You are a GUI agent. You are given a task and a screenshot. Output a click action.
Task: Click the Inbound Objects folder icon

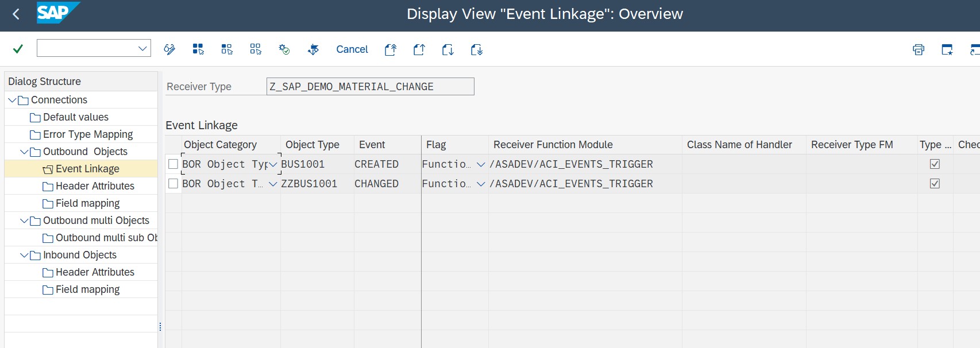pyautogui.click(x=36, y=256)
